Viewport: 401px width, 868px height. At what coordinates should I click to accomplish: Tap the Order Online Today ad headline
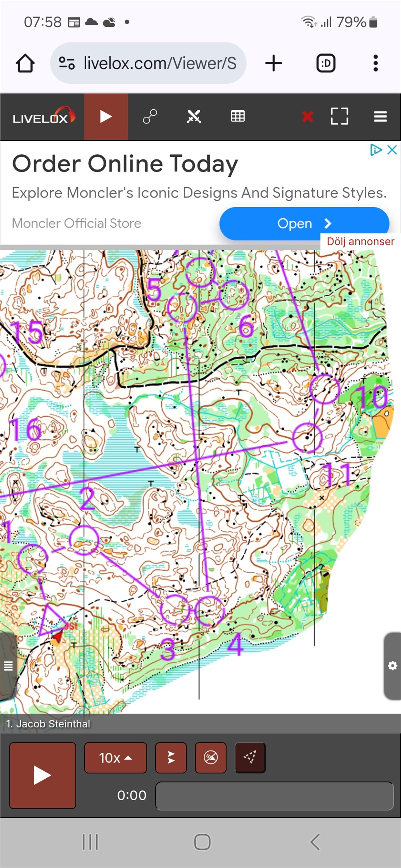tap(125, 164)
